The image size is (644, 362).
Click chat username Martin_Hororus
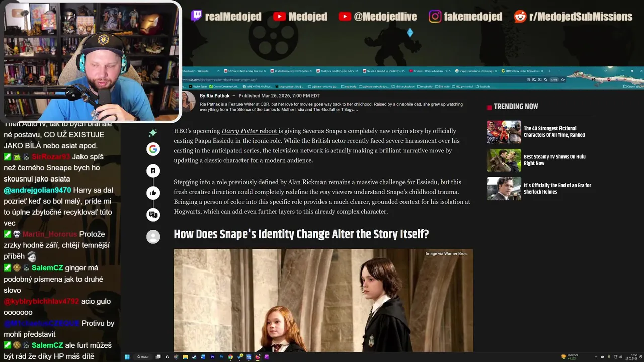50,234
